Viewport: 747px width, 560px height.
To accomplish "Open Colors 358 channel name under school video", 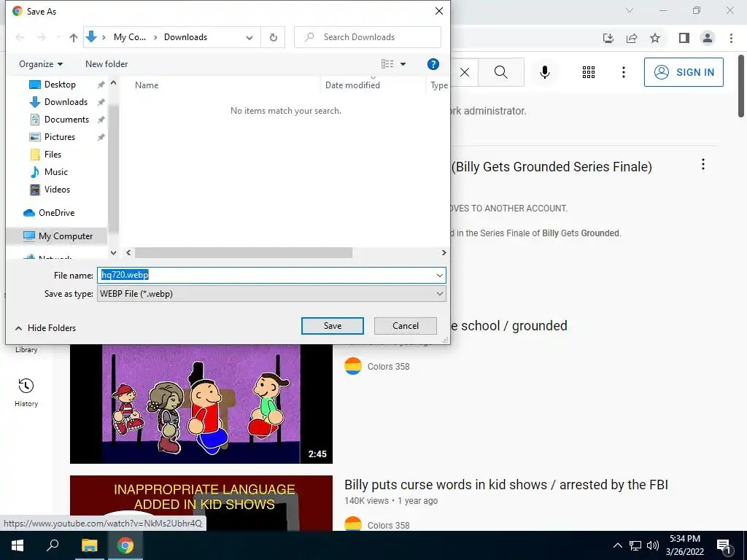I will pyautogui.click(x=388, y=367).
